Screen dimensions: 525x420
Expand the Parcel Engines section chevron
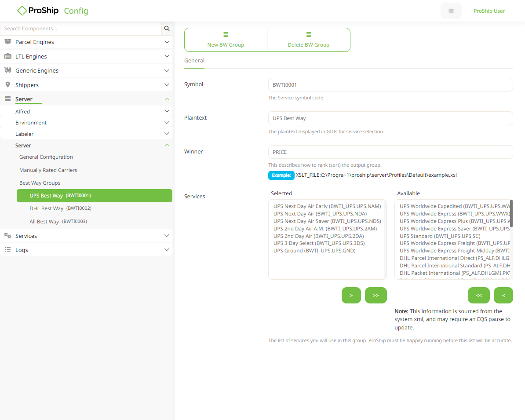point(167,42)
